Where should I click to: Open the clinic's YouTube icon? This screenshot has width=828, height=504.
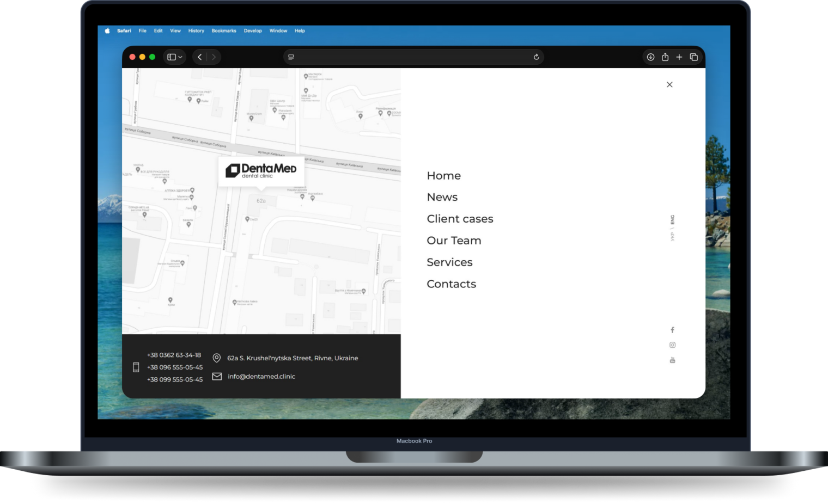[x=672, y=360]
